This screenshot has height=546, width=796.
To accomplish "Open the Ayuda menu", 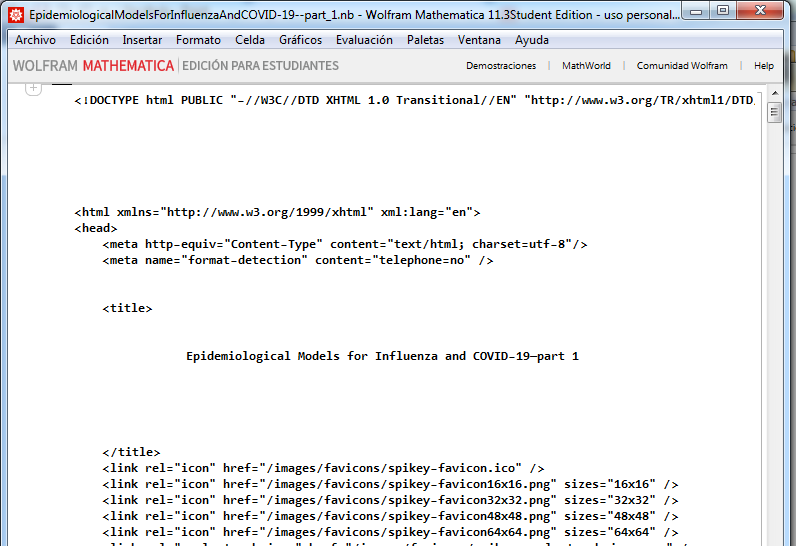I will click(532, 40).
